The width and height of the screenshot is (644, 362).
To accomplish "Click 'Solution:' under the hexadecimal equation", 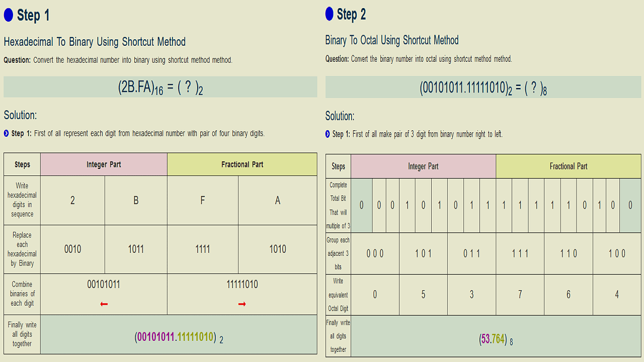I will [x=20, y=115].
